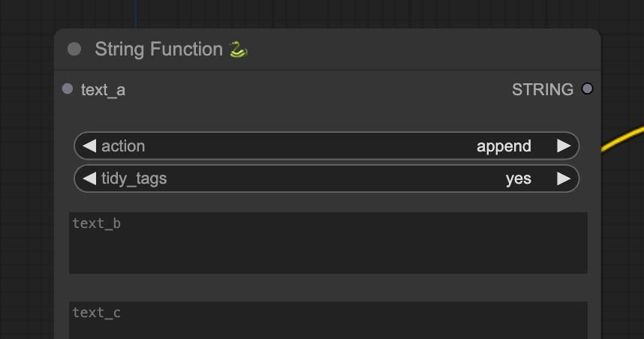The image size is (644, 339).
Task: Collapse the String Function node via its dot
Action: 74,49
